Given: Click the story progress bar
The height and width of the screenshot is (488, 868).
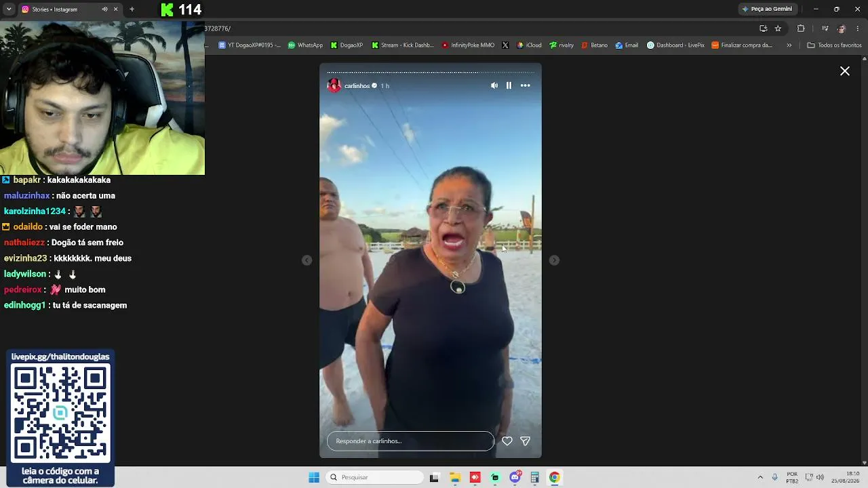Looking at the screenshot, I should [431, 72].
